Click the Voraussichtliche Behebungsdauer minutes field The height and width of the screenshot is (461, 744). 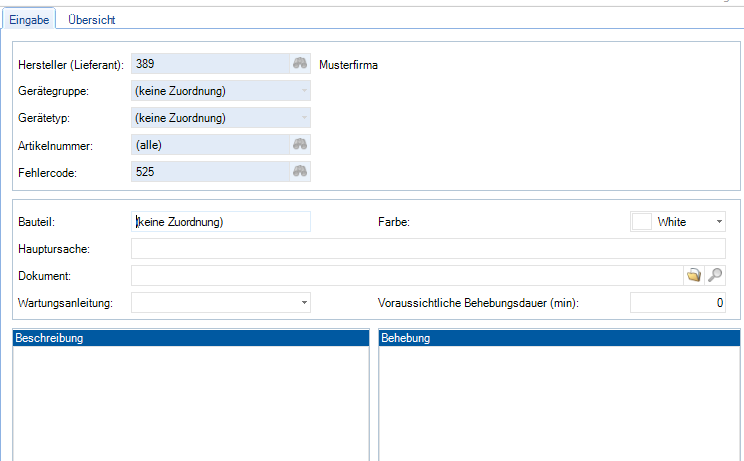[677, 303]
